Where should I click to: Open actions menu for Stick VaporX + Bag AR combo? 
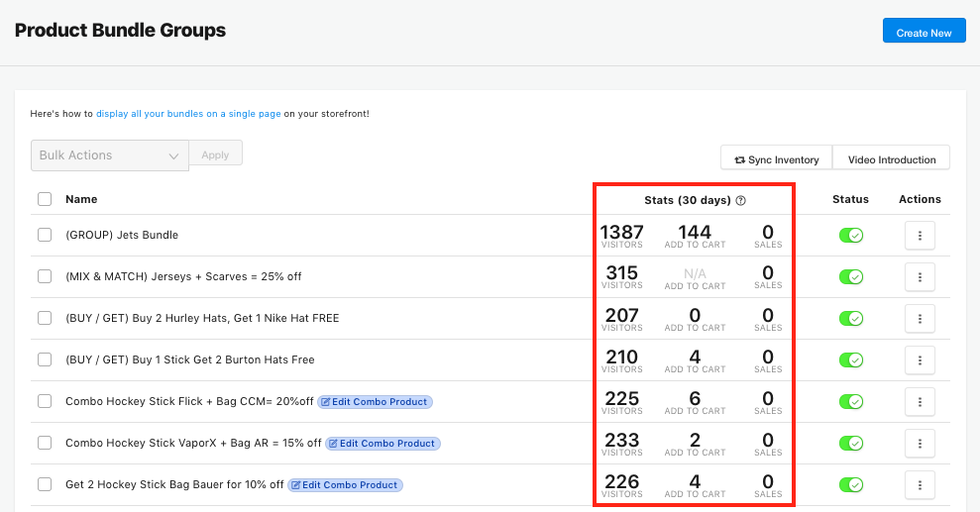tap(920, 444)
